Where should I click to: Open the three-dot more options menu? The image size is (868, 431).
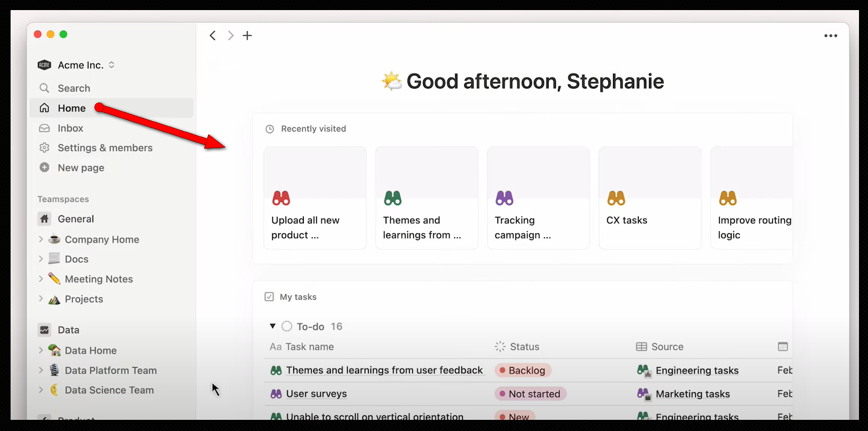(830, 36)
